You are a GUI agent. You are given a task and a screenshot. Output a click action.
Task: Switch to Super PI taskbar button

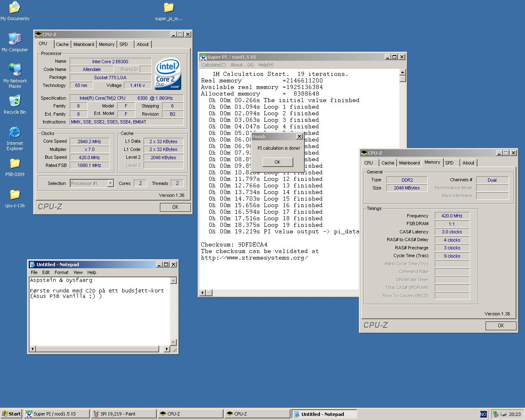[56, 414]
